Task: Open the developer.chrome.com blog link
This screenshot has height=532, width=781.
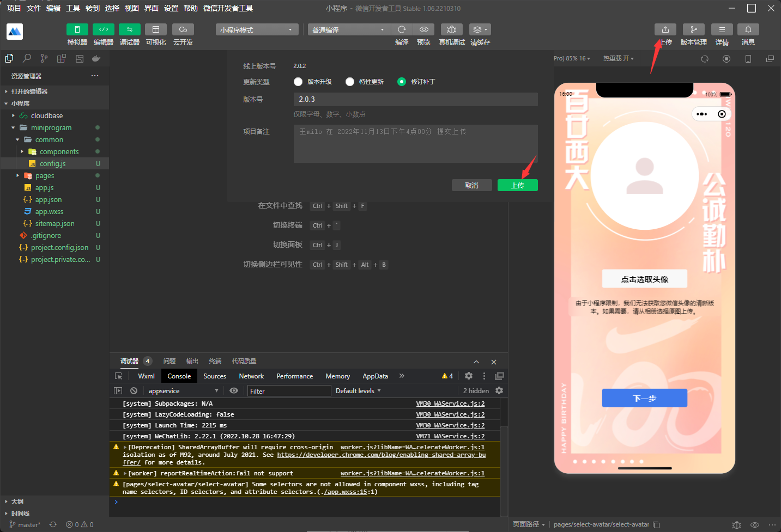Action: [x=381, y=455]
